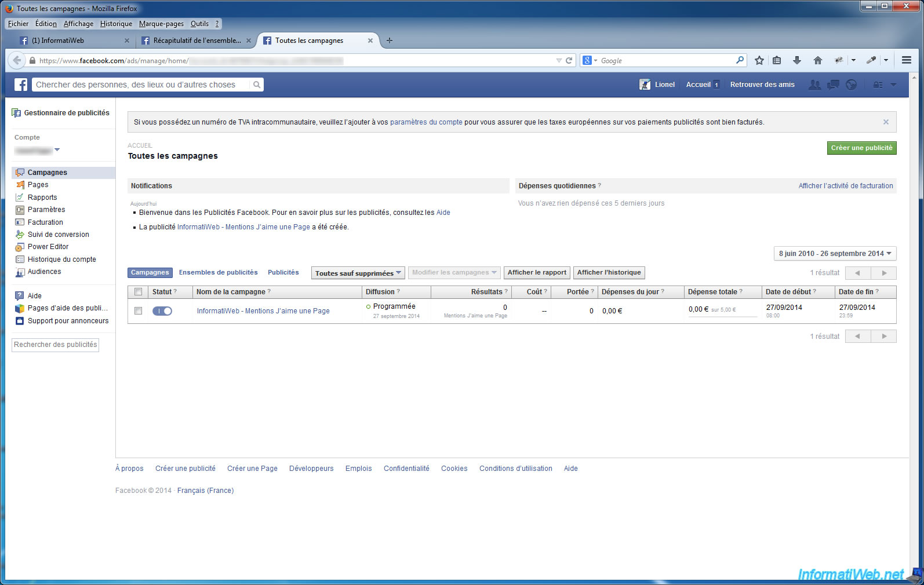
Task: Close the Toutes les campagnes tab
Action: (x=370, y=41)
